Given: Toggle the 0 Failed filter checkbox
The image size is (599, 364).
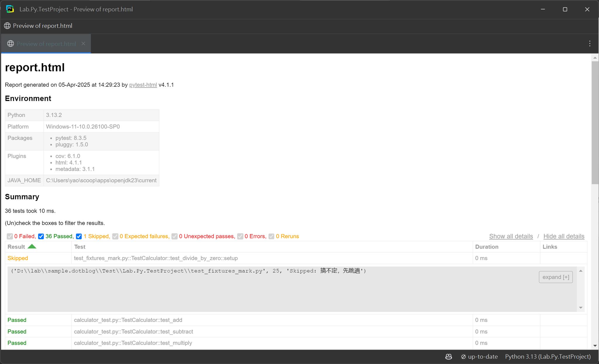Looking at the screenshot, I should click(10, 236).
